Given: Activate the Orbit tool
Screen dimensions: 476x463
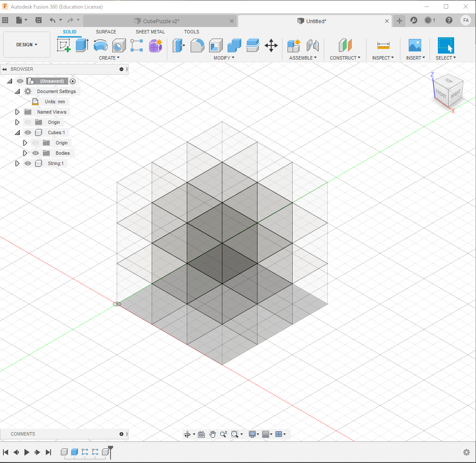Looking at the screenshot, I should 188,434.
